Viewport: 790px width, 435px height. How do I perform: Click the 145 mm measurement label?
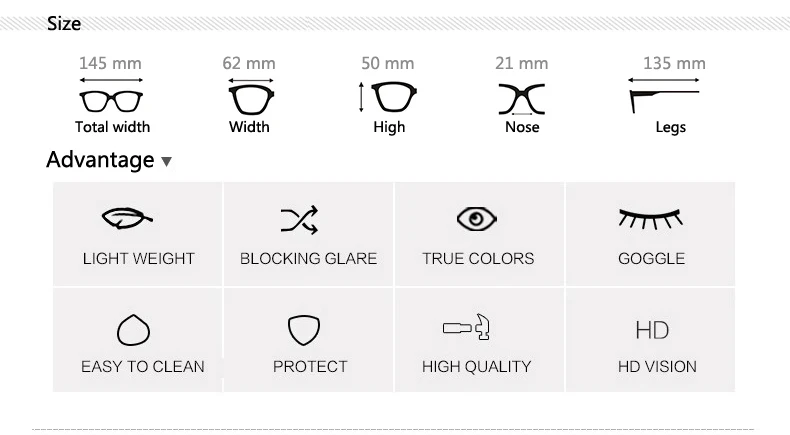110,63
